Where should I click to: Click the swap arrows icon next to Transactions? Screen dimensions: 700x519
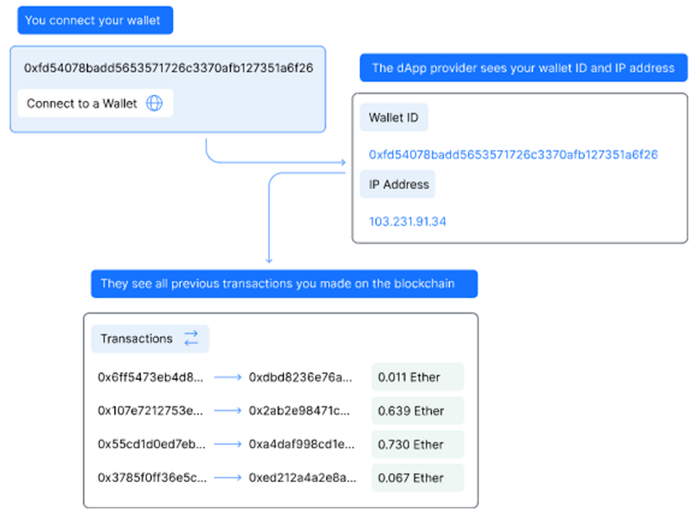coord(191,338)
